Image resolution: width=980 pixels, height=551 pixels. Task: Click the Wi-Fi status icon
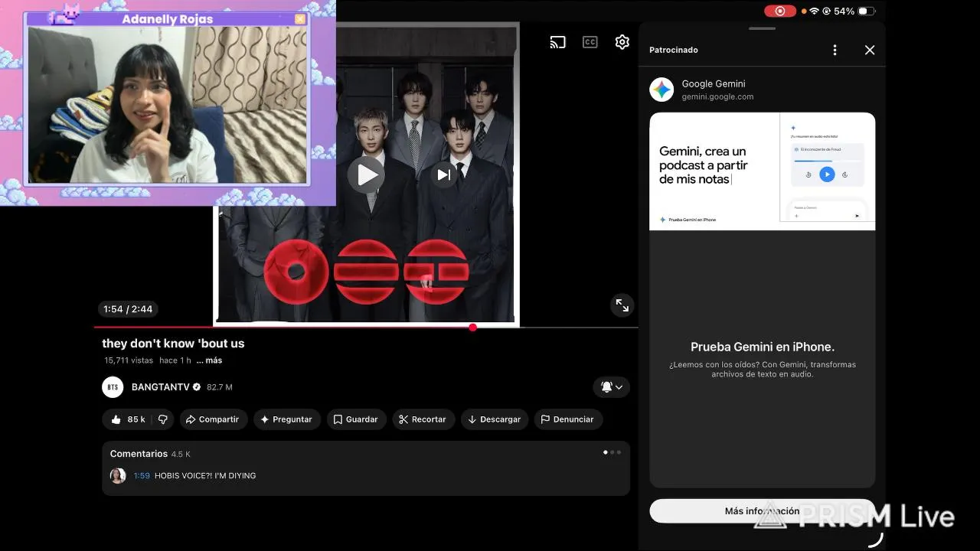[x=815, y=11]
